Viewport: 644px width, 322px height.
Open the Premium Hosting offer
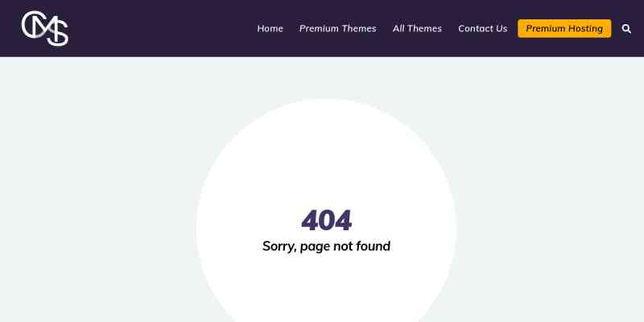point(564,28)
